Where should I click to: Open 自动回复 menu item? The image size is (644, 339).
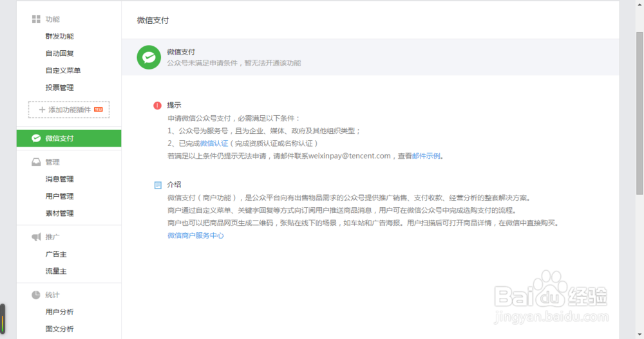(x=59, y=53)
